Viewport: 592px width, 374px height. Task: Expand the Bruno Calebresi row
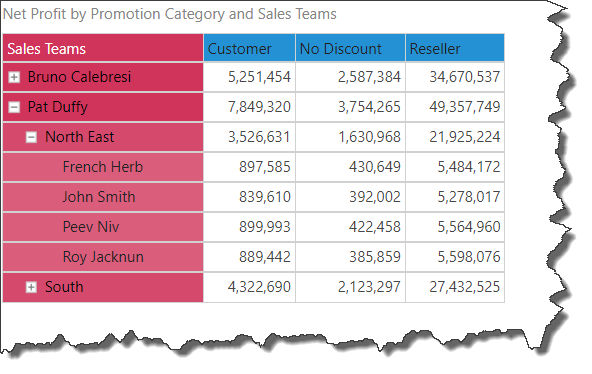click(14, 77)
